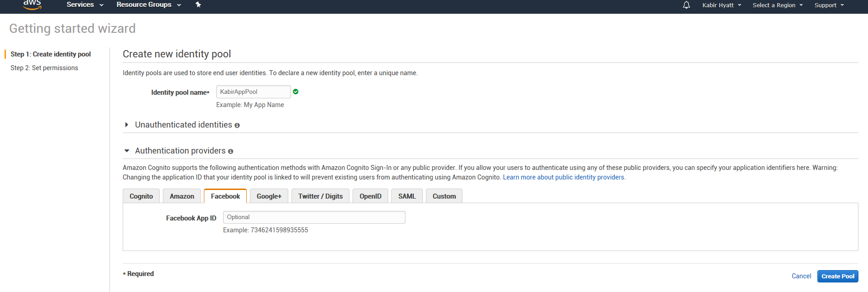
Task: Click info icon next to Unauthenticated identities
Action: tap(237, 125)
